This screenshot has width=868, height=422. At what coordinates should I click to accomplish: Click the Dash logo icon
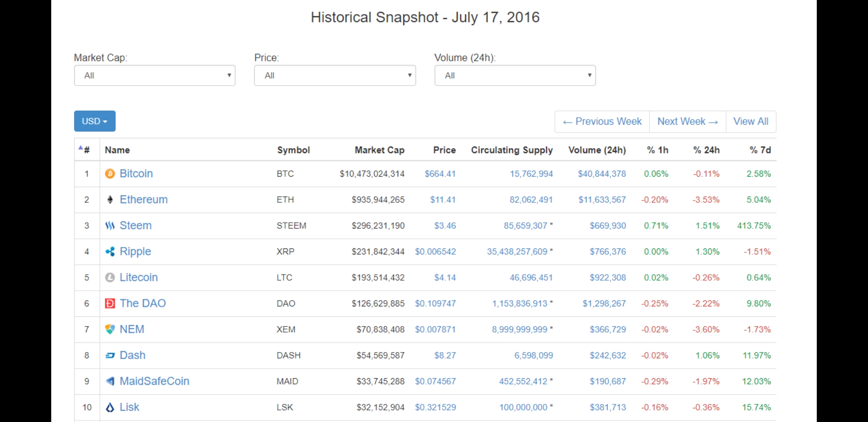pyautogui.click(x=110, y=355)
